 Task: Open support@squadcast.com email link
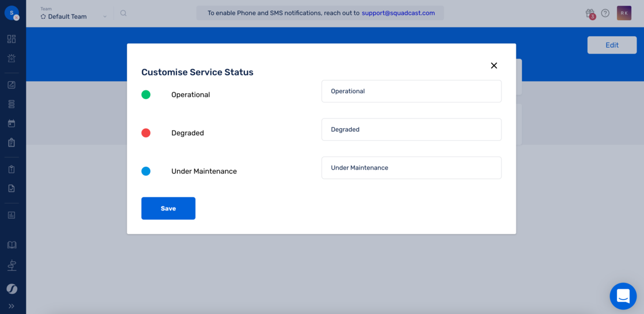point(398,13)
